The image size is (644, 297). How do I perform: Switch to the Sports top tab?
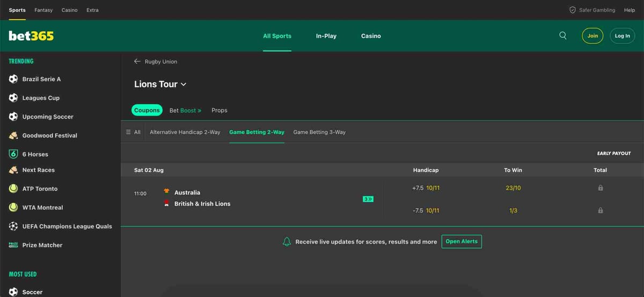17,10
